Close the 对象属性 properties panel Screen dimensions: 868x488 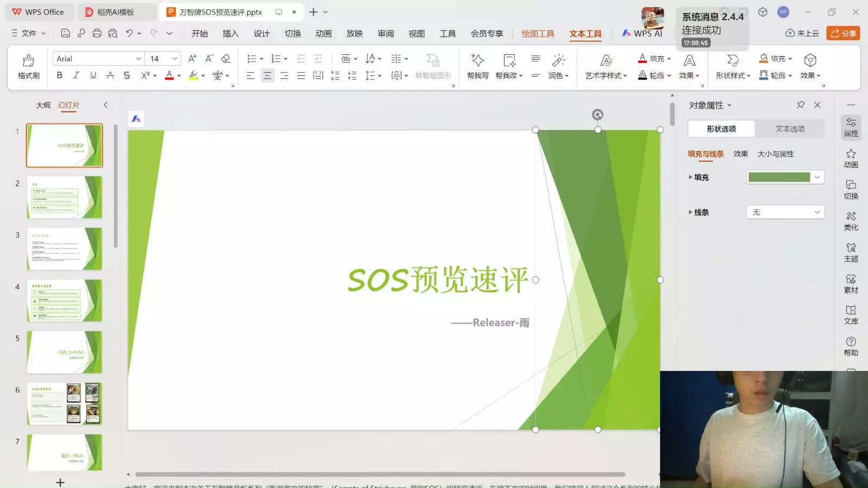coord(818,105)
